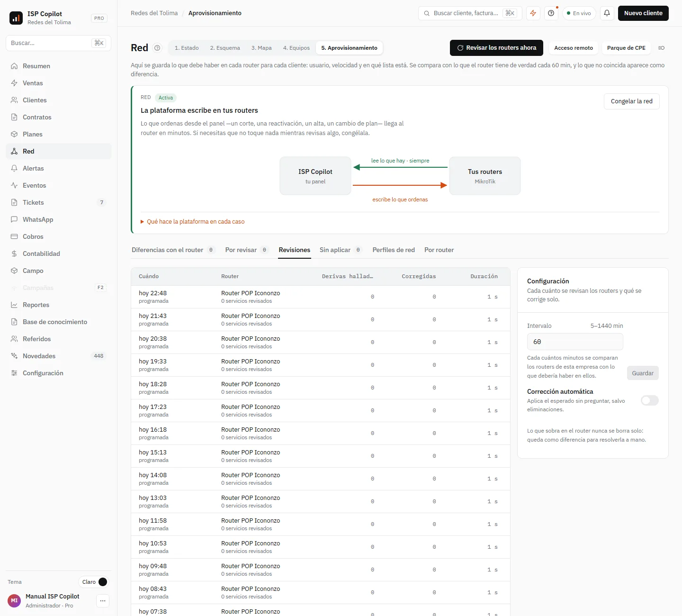Open the notifications bell in top bar
Viewport: 682px width, 616px height.
tap(607, 13)
